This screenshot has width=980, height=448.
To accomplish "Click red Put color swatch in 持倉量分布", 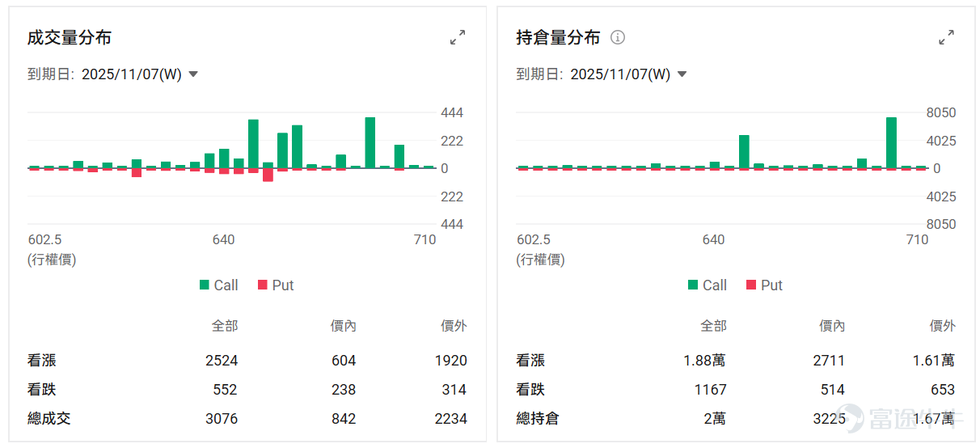I will click(750, 285).
